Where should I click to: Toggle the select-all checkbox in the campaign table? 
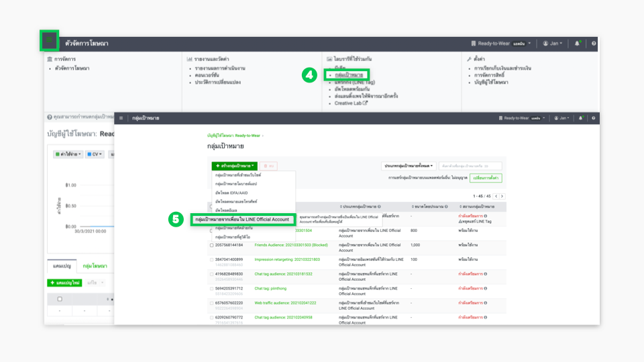60,300
